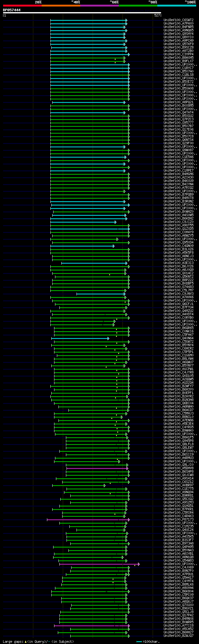Click the orange ~40% identity legend bar
Image resolution: width=199 pixels, height=644 pixels.
(61, 6)
